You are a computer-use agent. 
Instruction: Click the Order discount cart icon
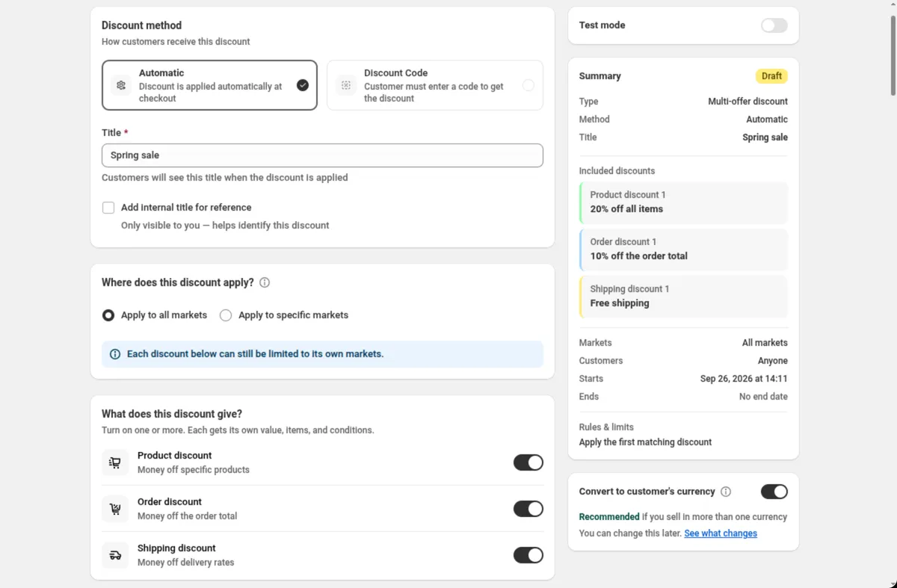pyautogui.click(x=115, y=509)
